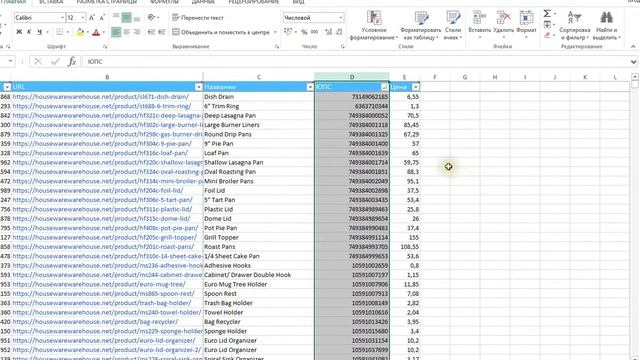Open Find & Select (Найти и выделить) binoculars
640x360 pixels.
click(607, 25)
